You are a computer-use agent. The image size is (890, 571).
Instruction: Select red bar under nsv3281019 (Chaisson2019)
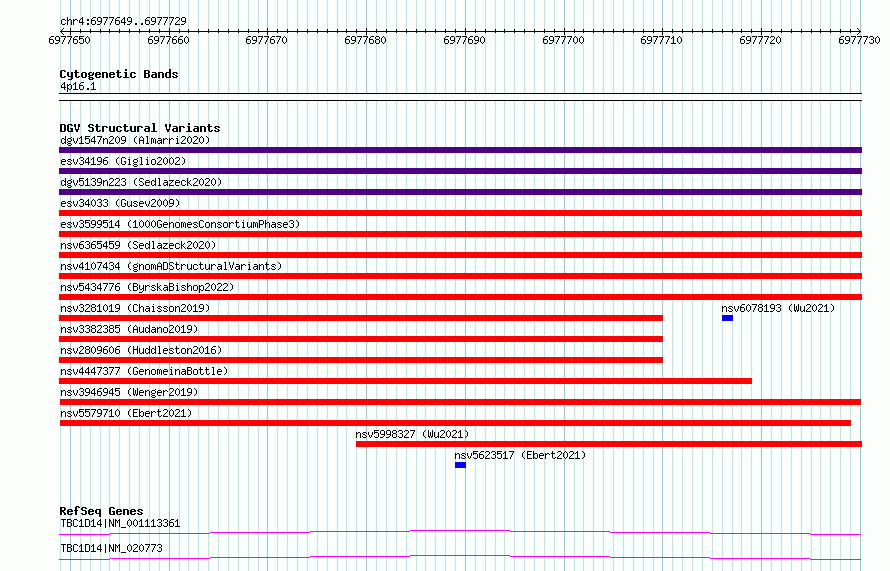click(361, 318)
